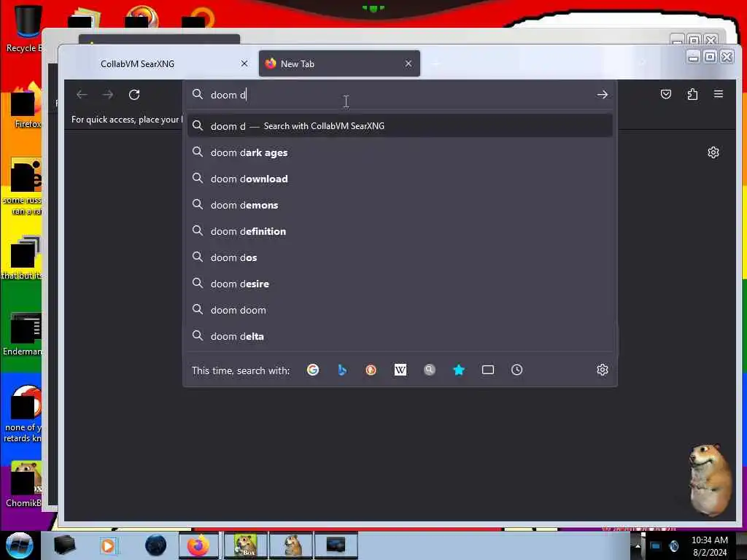Choose suggestion 'doom desire'
The image size is (747, 560).
400,284
